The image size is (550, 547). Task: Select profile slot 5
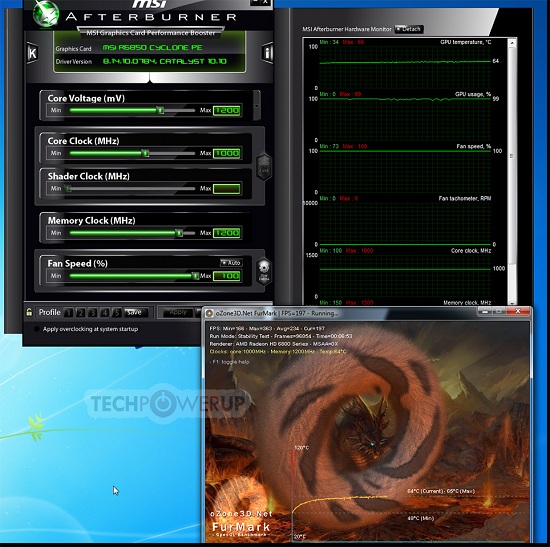117,312
